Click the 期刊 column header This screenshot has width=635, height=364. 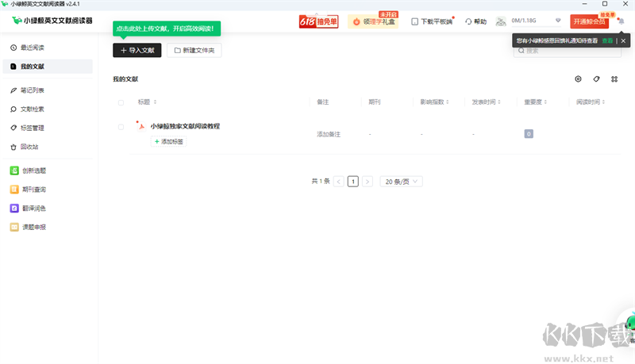pyautogui.click(x=374, y=102)
